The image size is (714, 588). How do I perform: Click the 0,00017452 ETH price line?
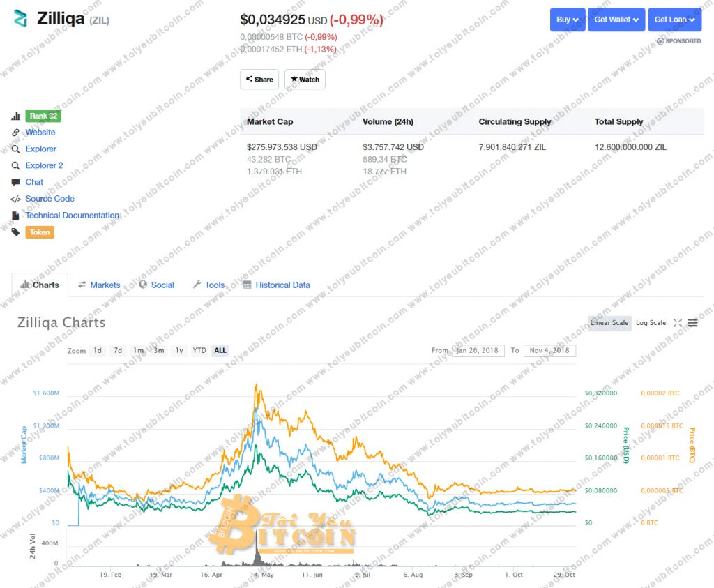pyautogui.click(x=288, y=50)
